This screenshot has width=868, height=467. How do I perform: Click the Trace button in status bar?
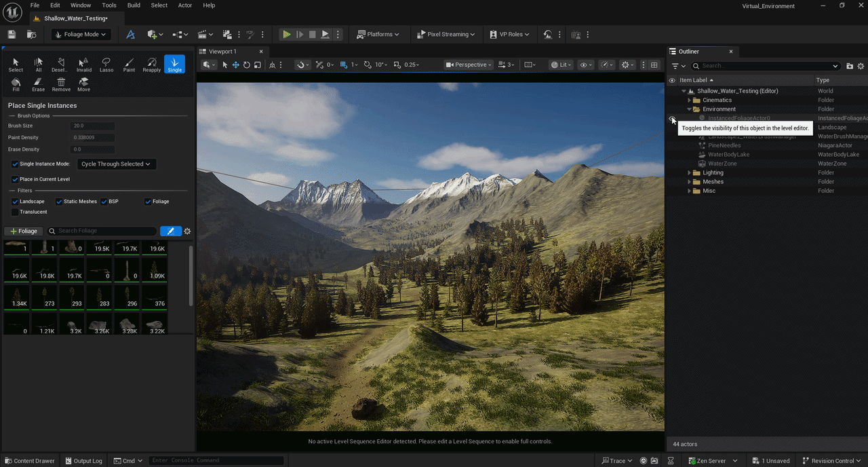coord(616,461)
